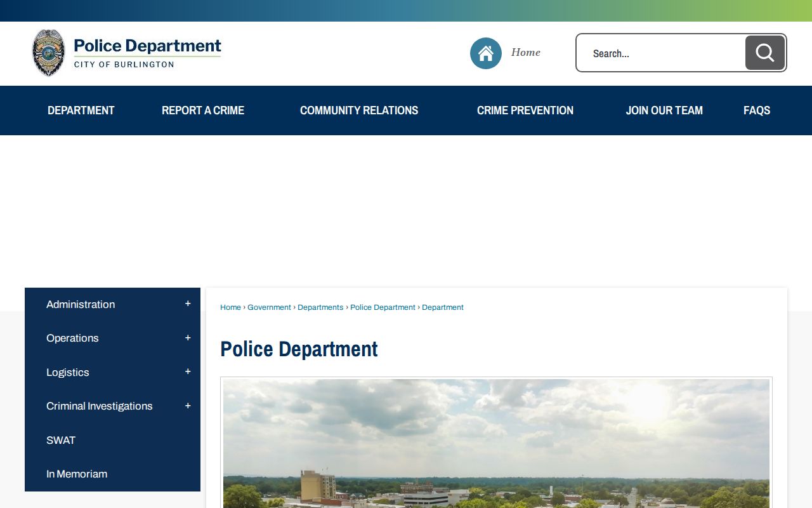Open the In Memoriam sidebar link
812x508 pixels.
[77, 474]
